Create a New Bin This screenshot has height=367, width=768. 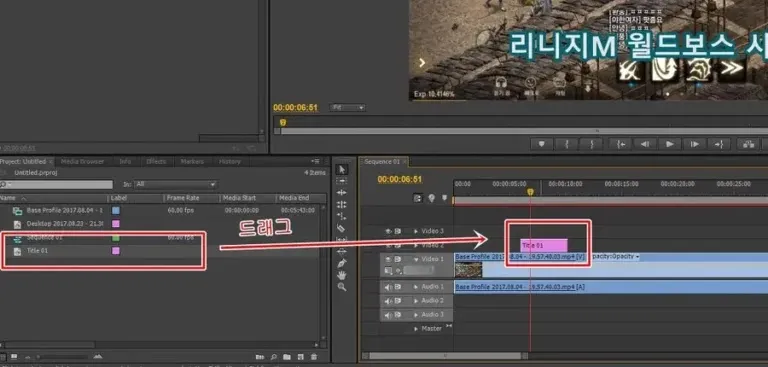[x=287, y=357]
